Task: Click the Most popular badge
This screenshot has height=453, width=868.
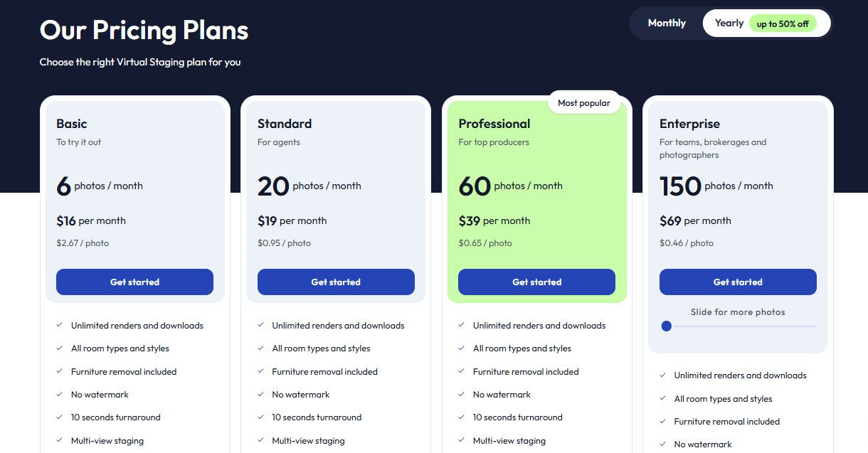Action: 584,102
